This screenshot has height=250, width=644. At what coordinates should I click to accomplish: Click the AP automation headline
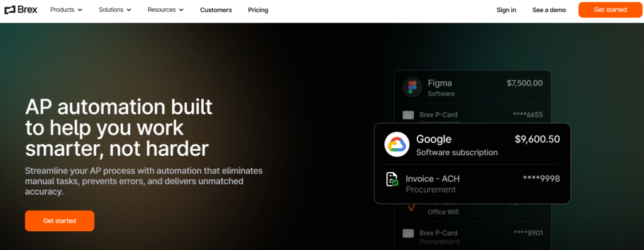(119, 128)
